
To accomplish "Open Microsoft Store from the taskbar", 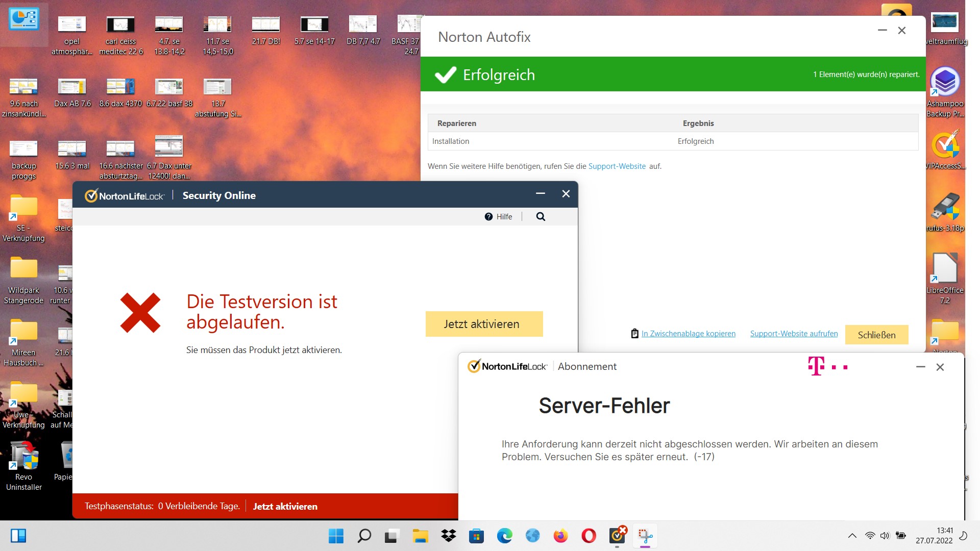I will [476, 536].
